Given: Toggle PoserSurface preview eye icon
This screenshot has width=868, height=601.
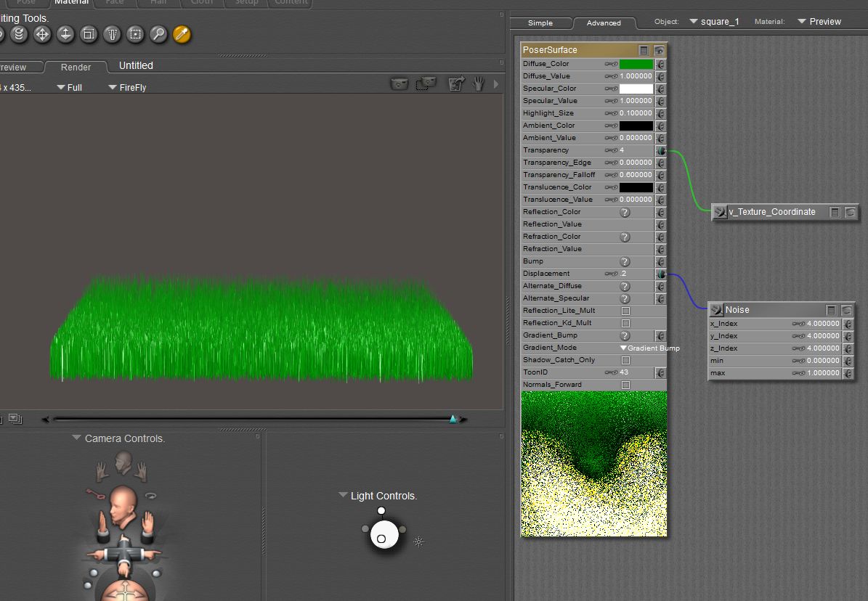Looking at the screenshot, I should tap(659, 50).
